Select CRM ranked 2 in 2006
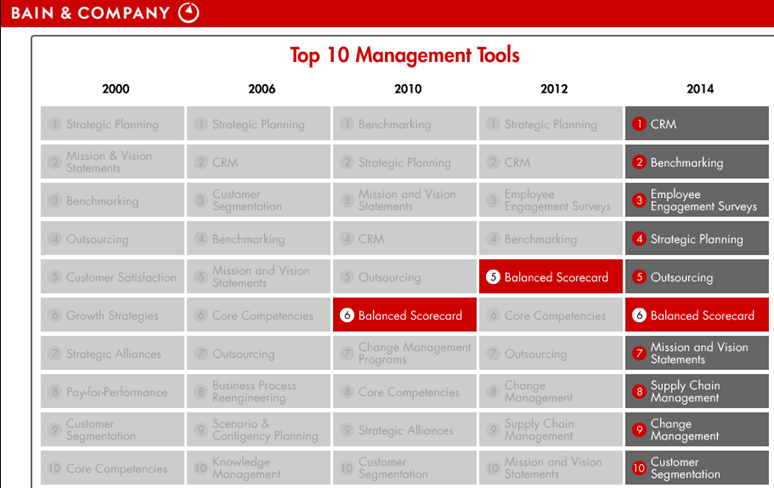This screenshot has width=774, height=488. pyautogui.click(x=259, y=162)
